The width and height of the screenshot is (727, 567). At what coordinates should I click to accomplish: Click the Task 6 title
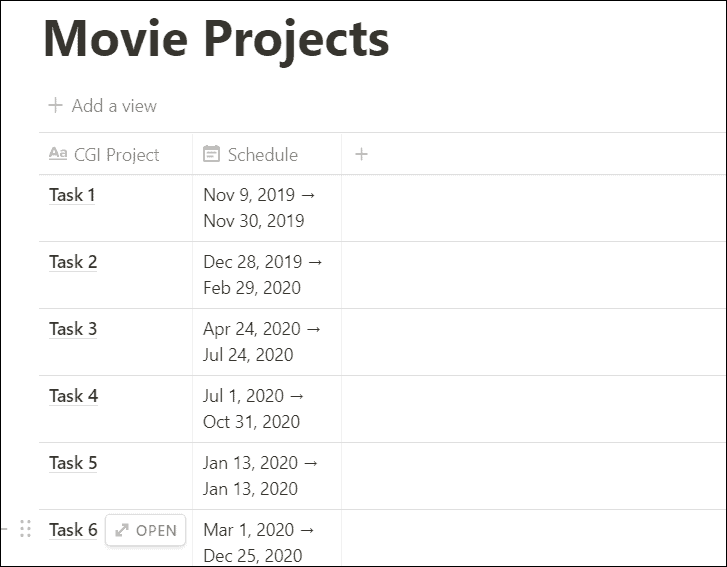[73, 530]
